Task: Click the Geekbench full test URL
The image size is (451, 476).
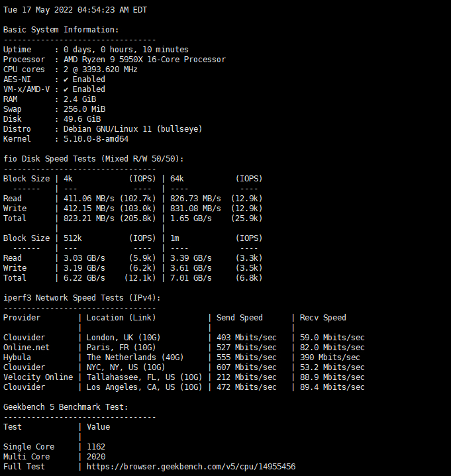Action: [191, 467]
